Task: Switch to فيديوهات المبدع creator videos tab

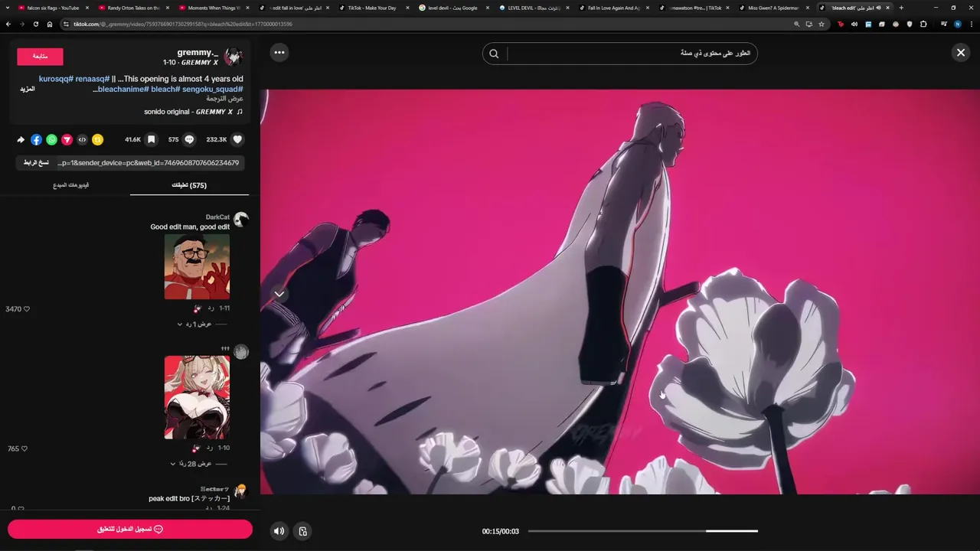Action: (70, 185)
